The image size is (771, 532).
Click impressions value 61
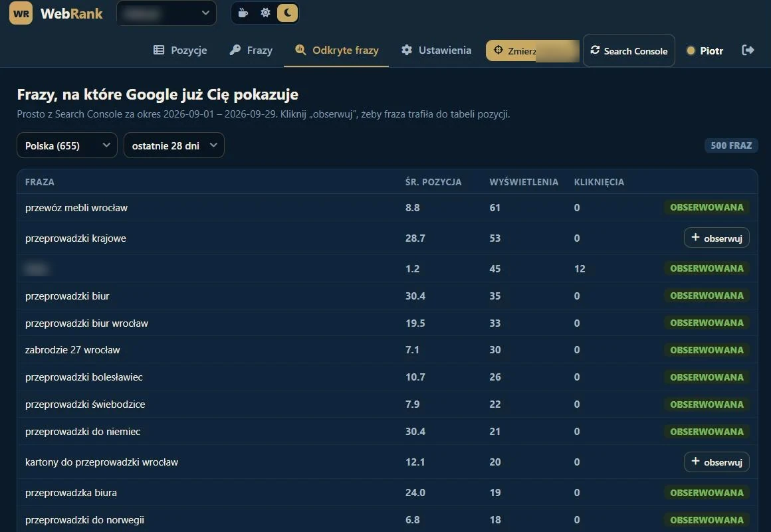495,208
